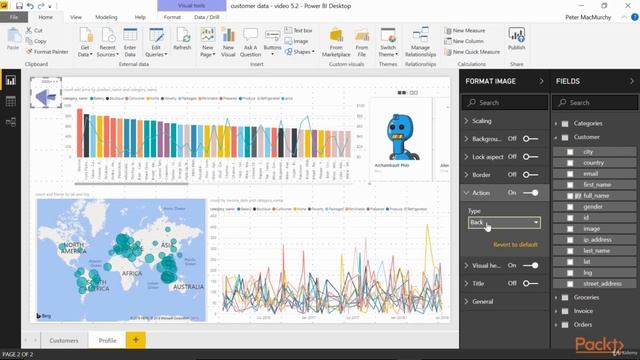This screenshot has height=360, width=640.
Task: Click the Undo arrow in title bar
Action: 30,6
